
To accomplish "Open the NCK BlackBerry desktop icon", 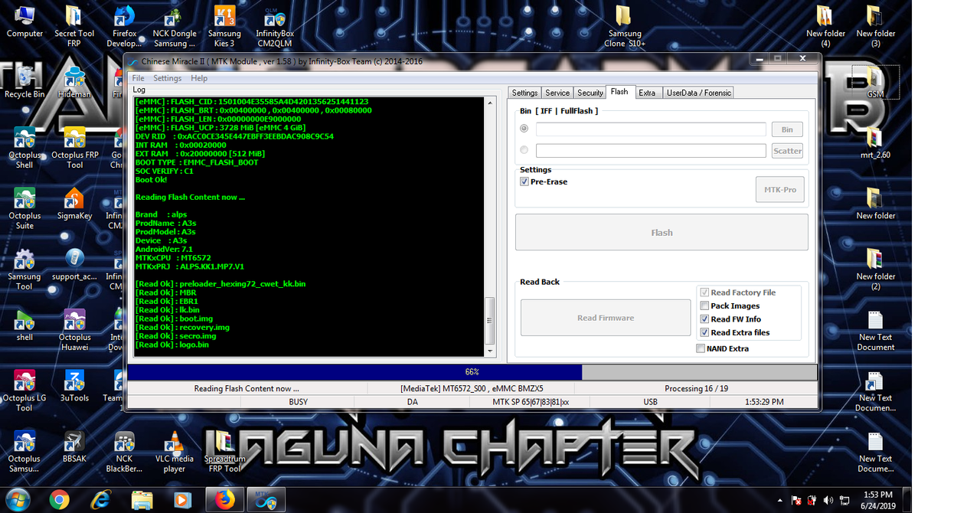I will click(x=124, y=451).
